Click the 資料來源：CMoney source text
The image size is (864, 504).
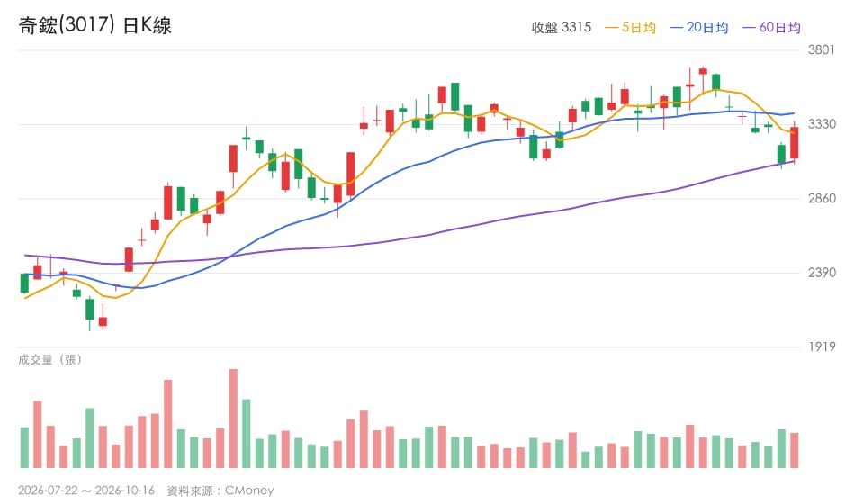coord(220,490)
